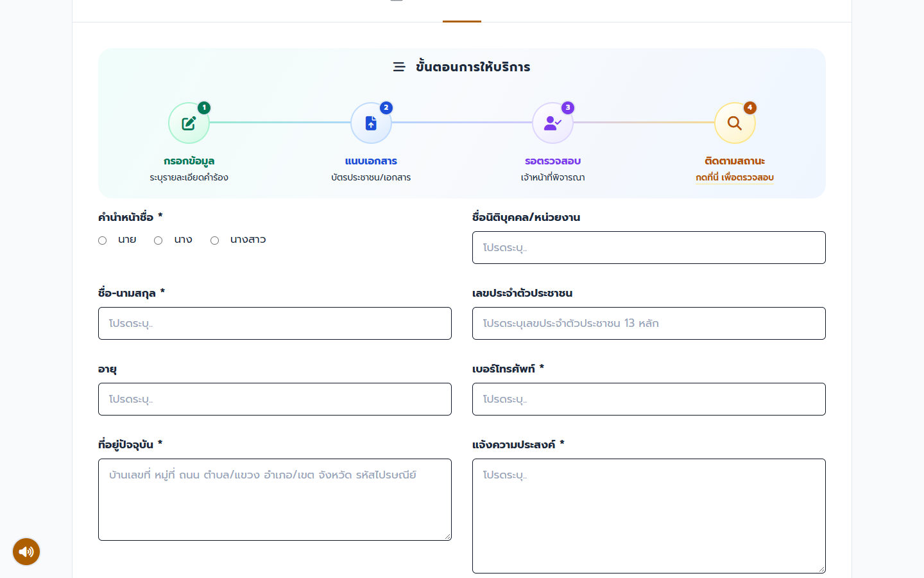Select the นางสาว radio button
924x578 pixels.
(x=214, y=240)
